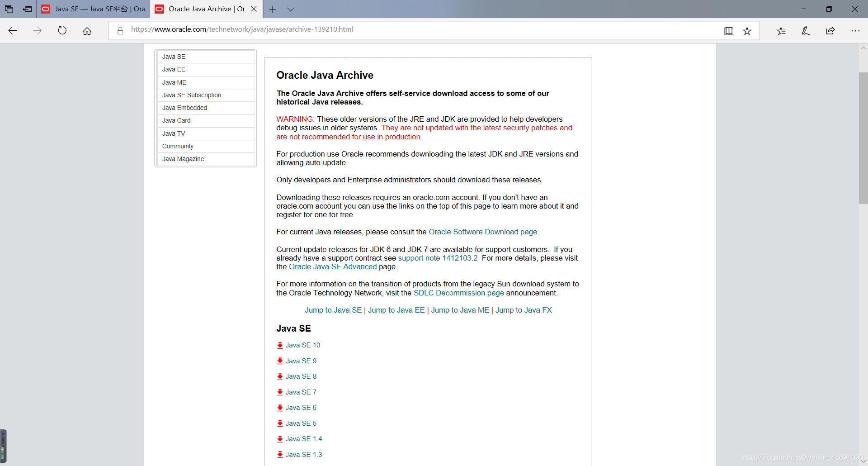Click download icon beside Java SE 1.4

[x=280, y=439]
